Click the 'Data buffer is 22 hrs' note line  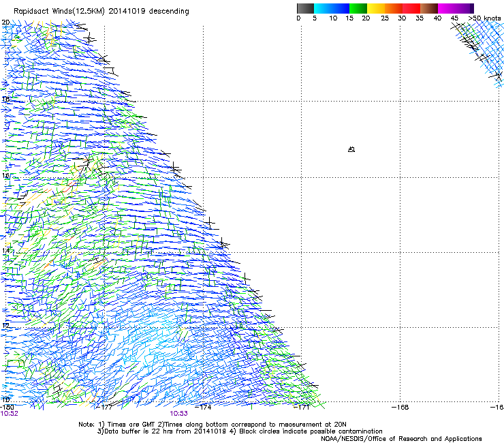[x=240, y=431]
